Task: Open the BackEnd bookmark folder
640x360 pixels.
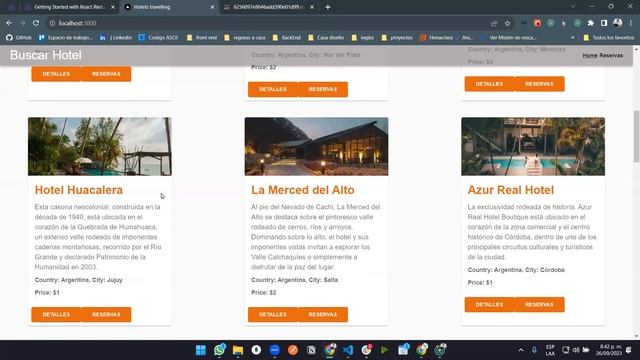Action: tap(287, 38)
